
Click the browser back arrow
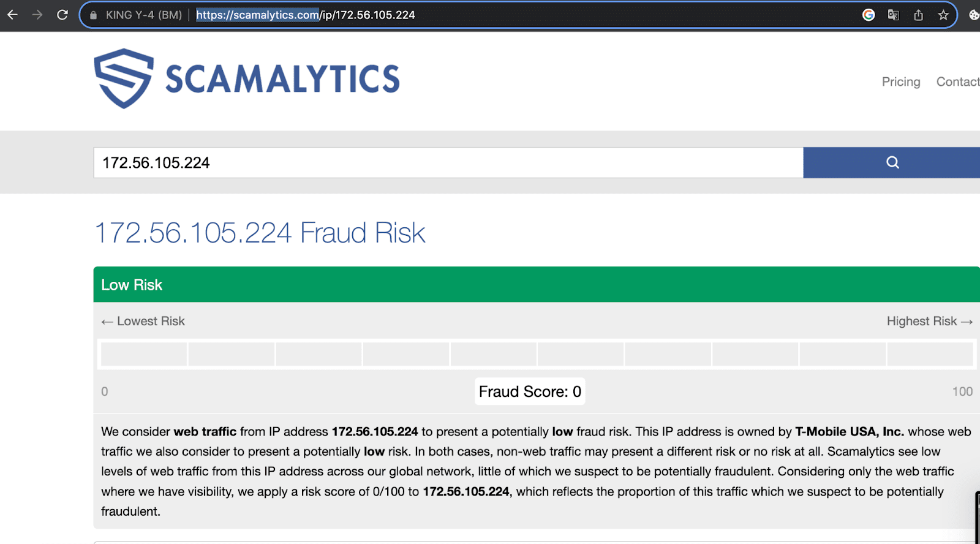click(12, 15)
